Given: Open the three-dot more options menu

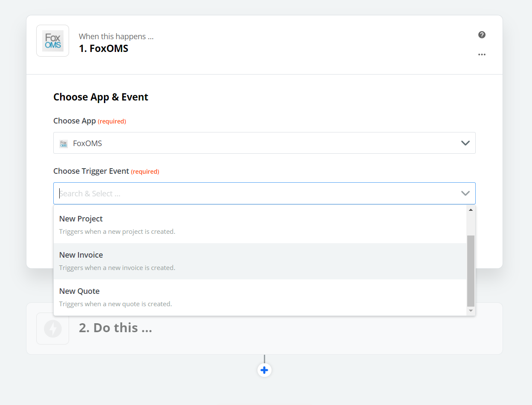Looking at the screenshot, I should click(482, 55).
